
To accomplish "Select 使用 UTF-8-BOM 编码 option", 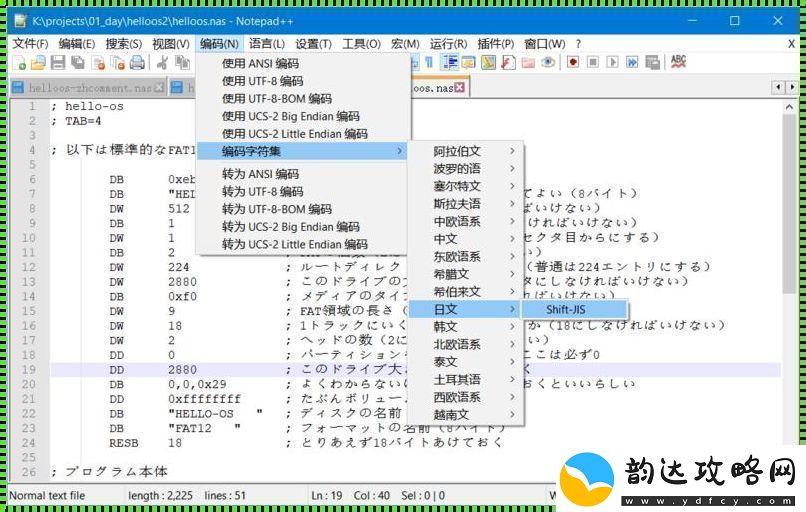I will pyautogui.click(x=303, y=98).
